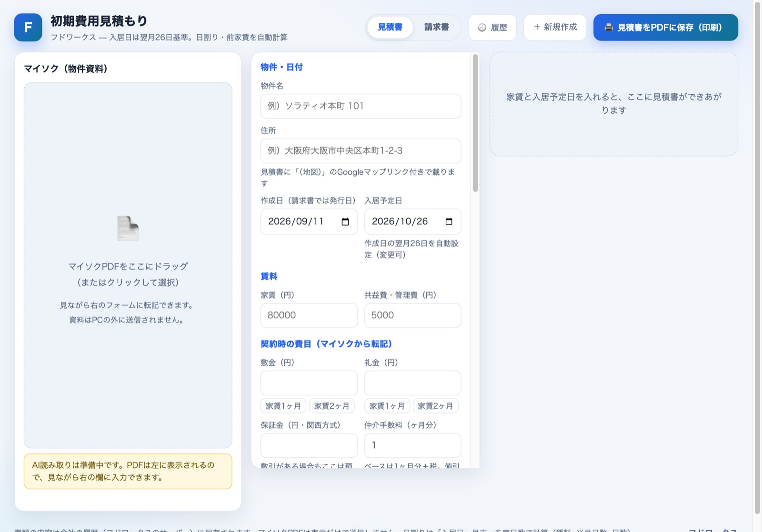Click the estimate preview placeholder text

[x=614, y=103]
